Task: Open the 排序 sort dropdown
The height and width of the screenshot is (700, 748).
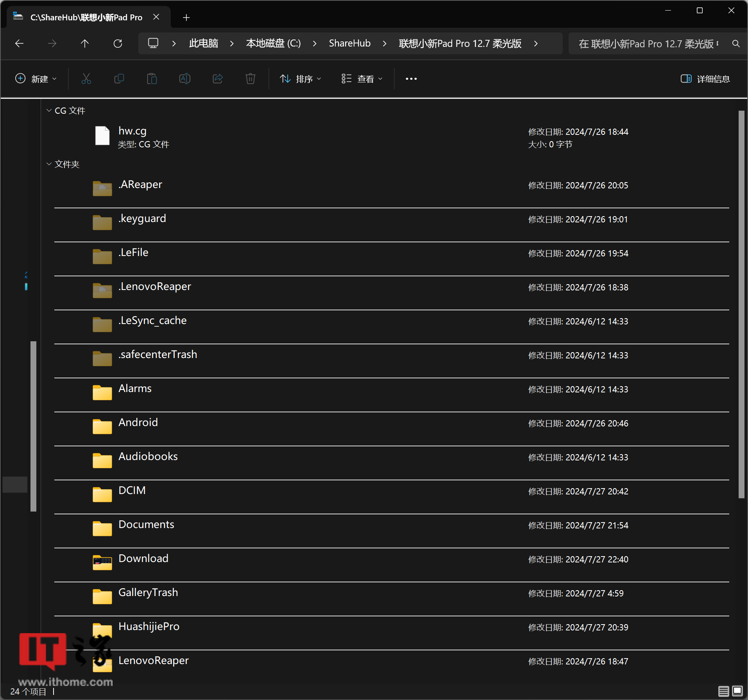Action: (x=301, y=79)
